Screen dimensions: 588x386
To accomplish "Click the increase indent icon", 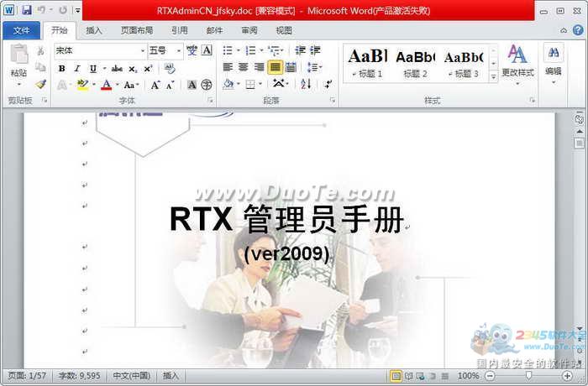I will [315, 50].
